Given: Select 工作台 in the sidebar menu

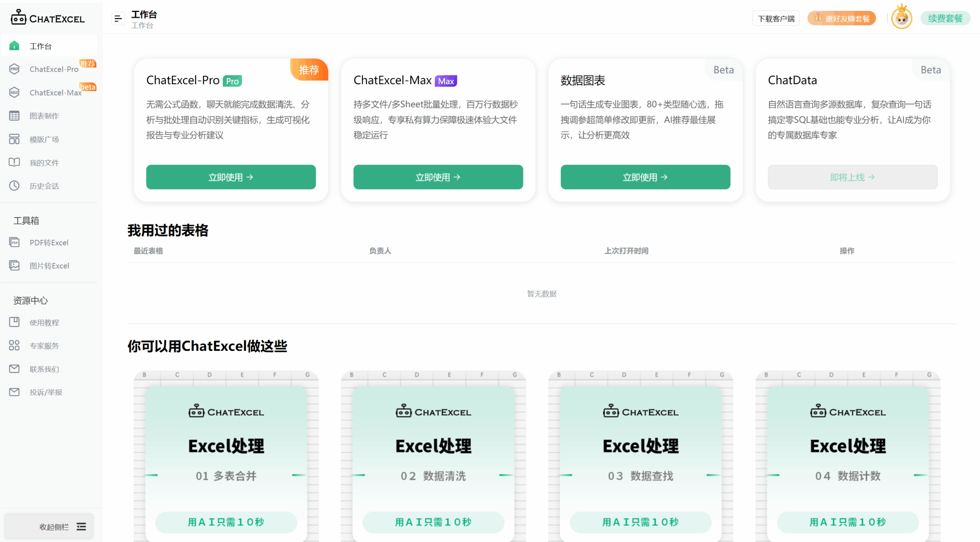Looking at the screenshot, I should 40,46.
